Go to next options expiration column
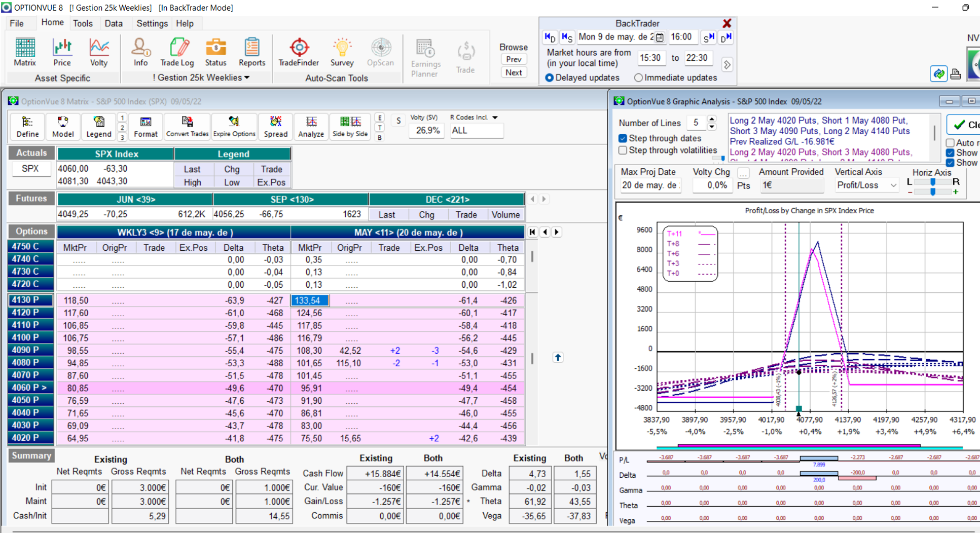 [557, 232]
